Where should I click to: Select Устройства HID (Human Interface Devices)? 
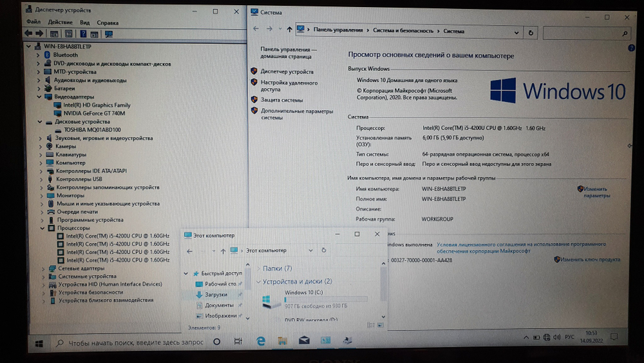110,284
